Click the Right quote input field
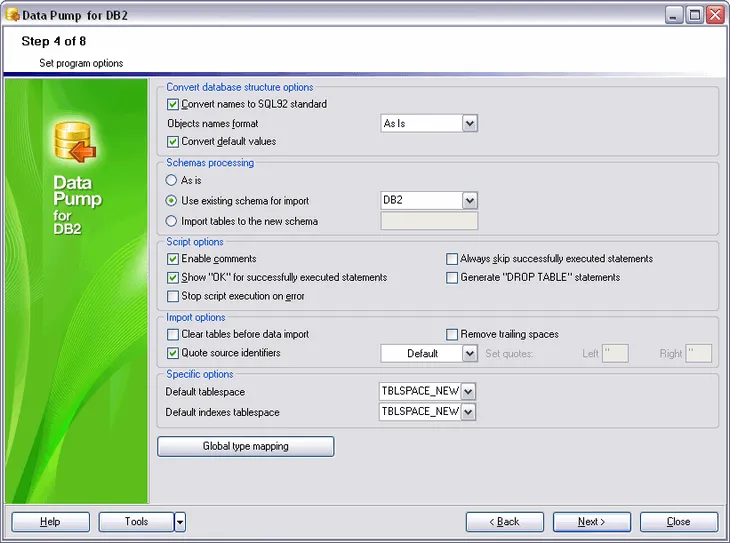This screenshot has height=543, width=730. point(699,353)
